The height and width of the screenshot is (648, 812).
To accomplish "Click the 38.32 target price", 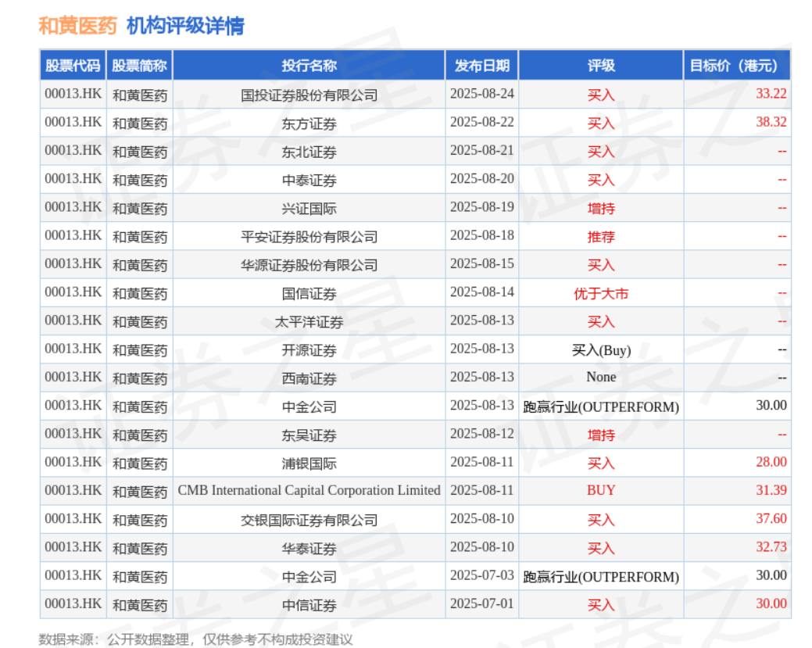I will [x=771, y=122].
